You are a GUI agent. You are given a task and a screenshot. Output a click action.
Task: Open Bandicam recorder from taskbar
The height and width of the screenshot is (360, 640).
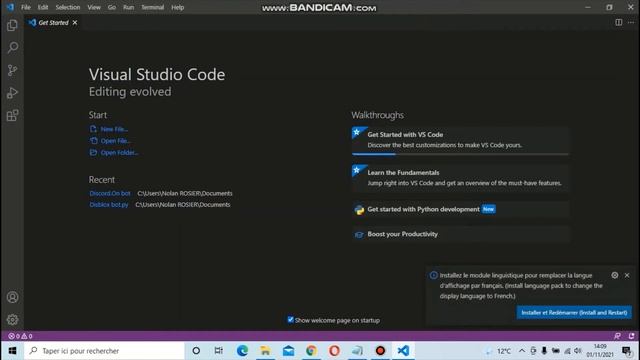tap(380, 351)
